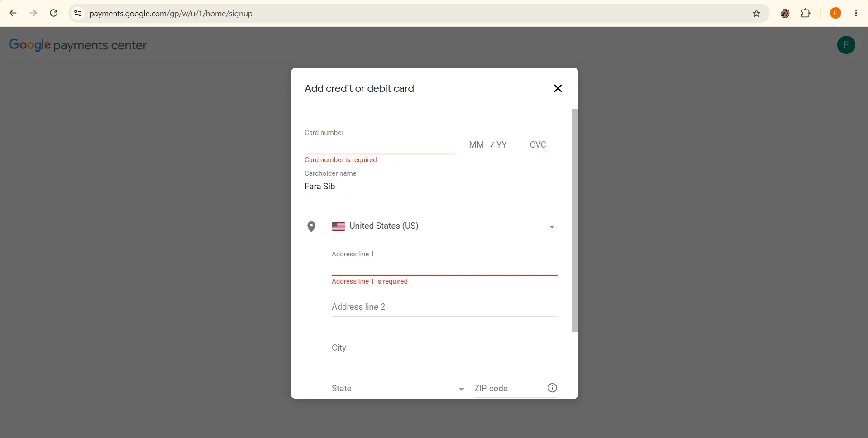Click the 'Card number is required' error text
The width and height of the screenshot is (868, 438).
340,160
